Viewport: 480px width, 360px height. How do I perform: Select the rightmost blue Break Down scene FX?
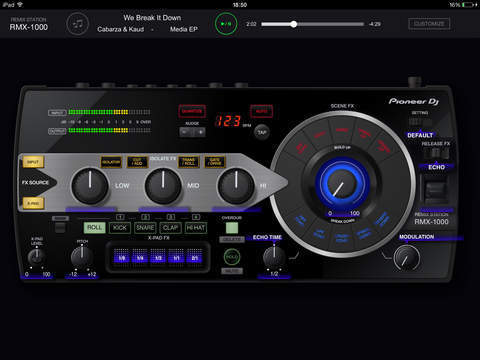[382, 219]
